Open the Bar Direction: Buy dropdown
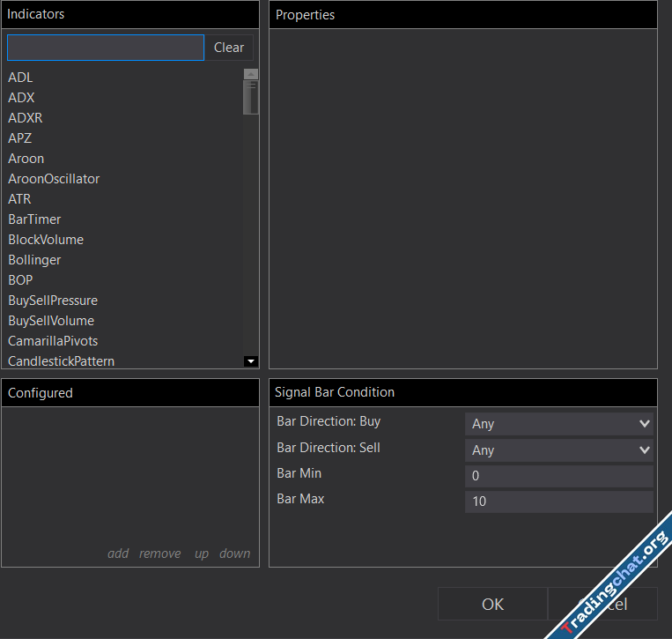 tap(558, 424)
